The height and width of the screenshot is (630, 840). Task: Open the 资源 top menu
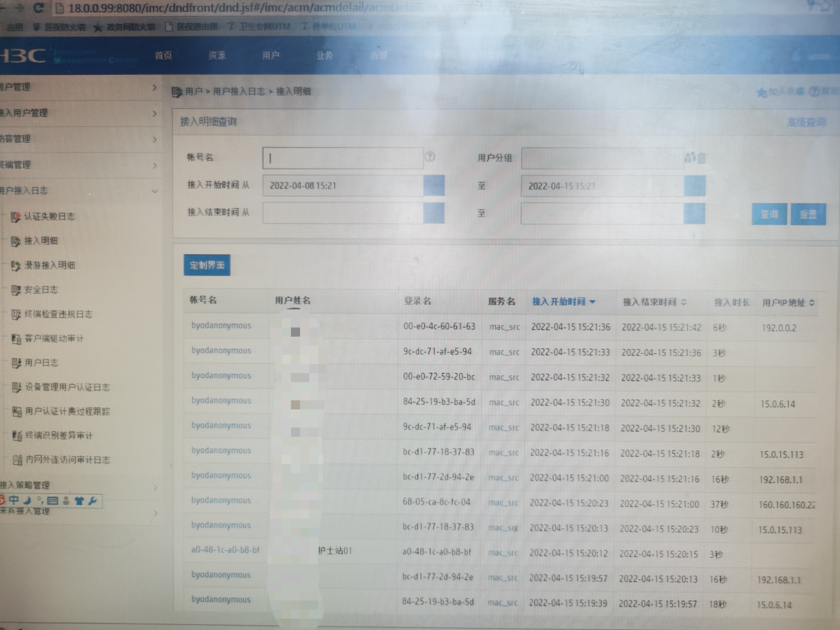[217, 55]
